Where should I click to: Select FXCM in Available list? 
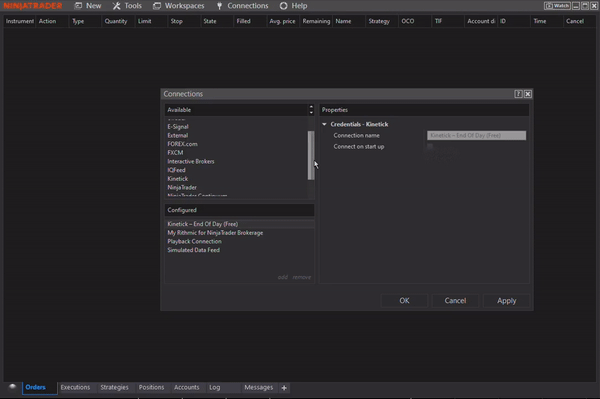(x=175, y=153)
